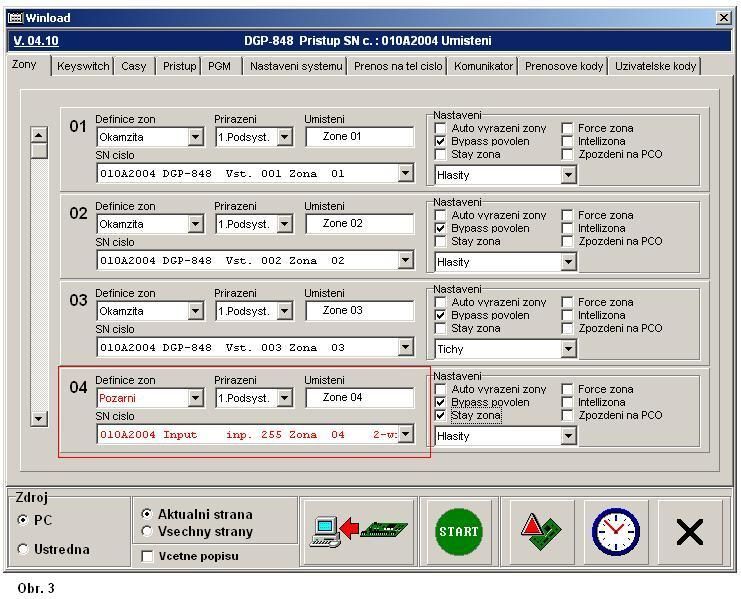Image resolution: width=741 pixels, height=599 pixels.
Task: Switch to the Keyswitch tab
Action: 83,66
